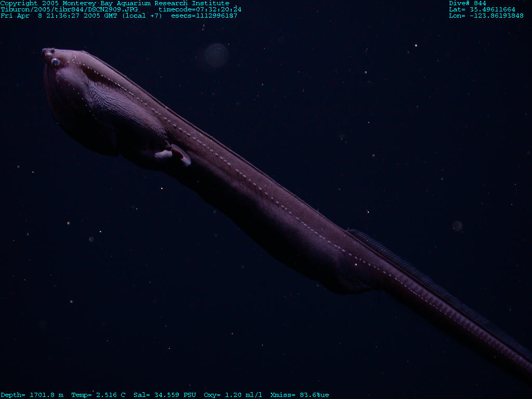Screen dimensions: 532x399
Task: Click the date text Fri Apr 8 21:36:27 2005 GMT
Action: click(59, 16)
